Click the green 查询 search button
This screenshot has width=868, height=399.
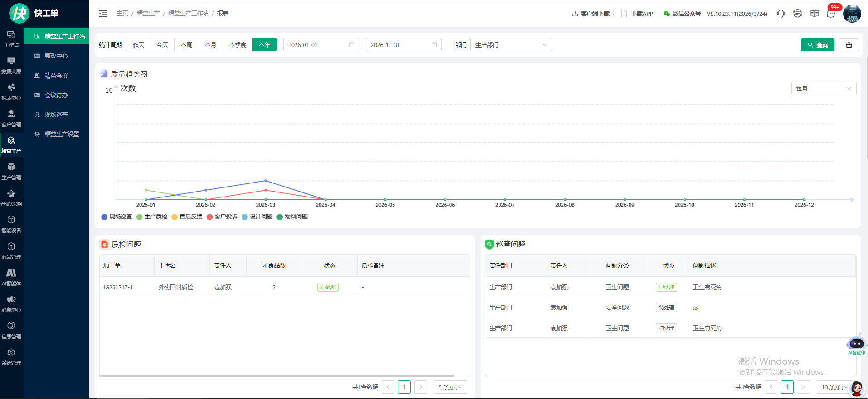coord(817,45)
